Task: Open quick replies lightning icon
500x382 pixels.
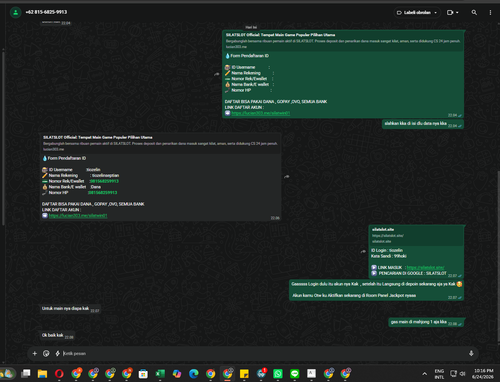Action: pyautogui.click(x=57, y=353)
